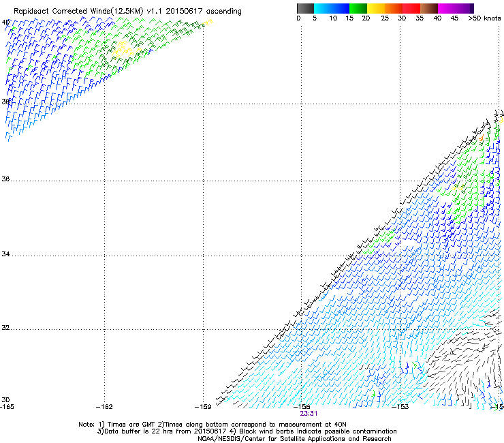Screen dimensions: 504x443
Task: Click the '>50 knots' legend label
Action: (484, 18)
